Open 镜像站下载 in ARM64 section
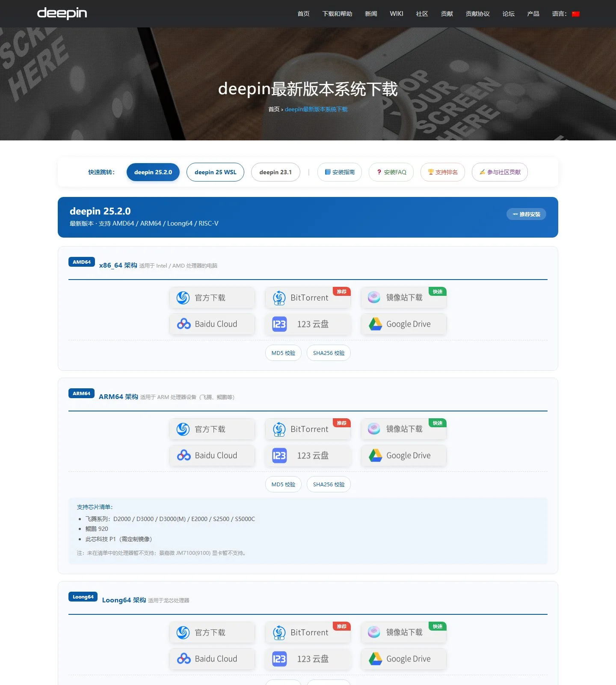The height and width of the screenshot is (685, 616). pos(404,429)
